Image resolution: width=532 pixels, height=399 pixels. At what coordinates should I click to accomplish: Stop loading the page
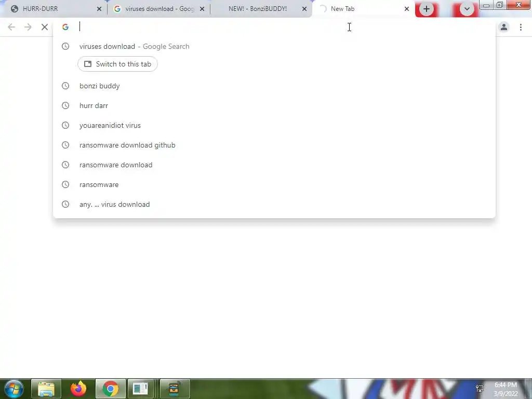click(x=45, y=27)
